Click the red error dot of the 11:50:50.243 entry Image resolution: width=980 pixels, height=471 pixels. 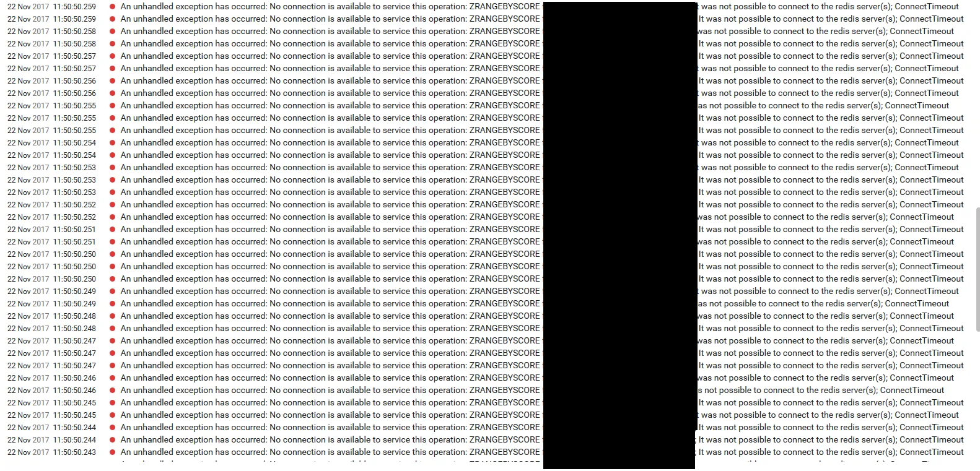point(112,452)
